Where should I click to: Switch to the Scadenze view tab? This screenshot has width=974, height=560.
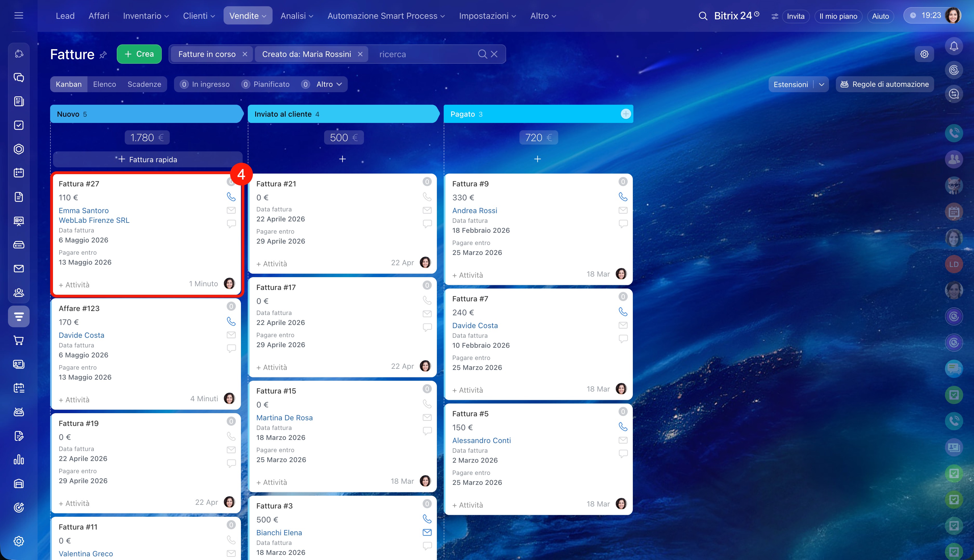[144, 84]
